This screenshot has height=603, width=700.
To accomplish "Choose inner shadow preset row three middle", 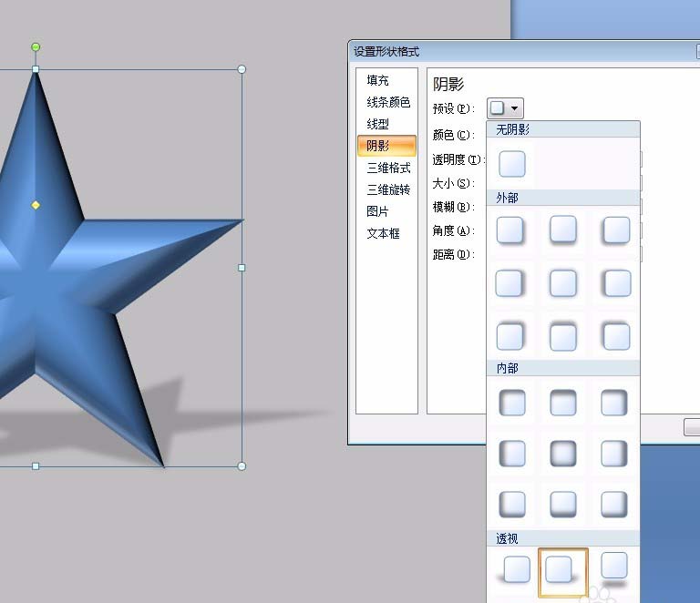I will pos(563,504).
